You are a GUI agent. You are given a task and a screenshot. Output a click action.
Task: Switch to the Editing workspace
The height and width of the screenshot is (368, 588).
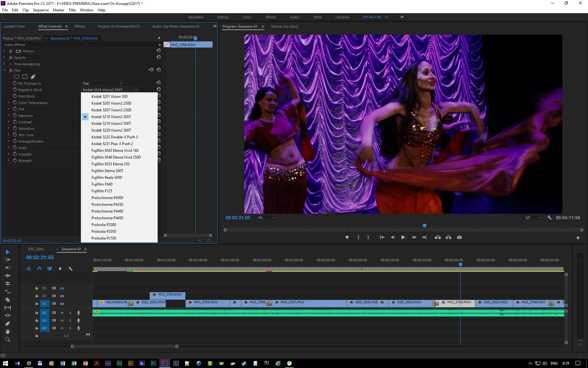tap(223, 17)
